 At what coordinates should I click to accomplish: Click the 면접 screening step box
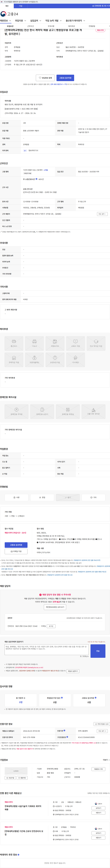pos(42,497)
